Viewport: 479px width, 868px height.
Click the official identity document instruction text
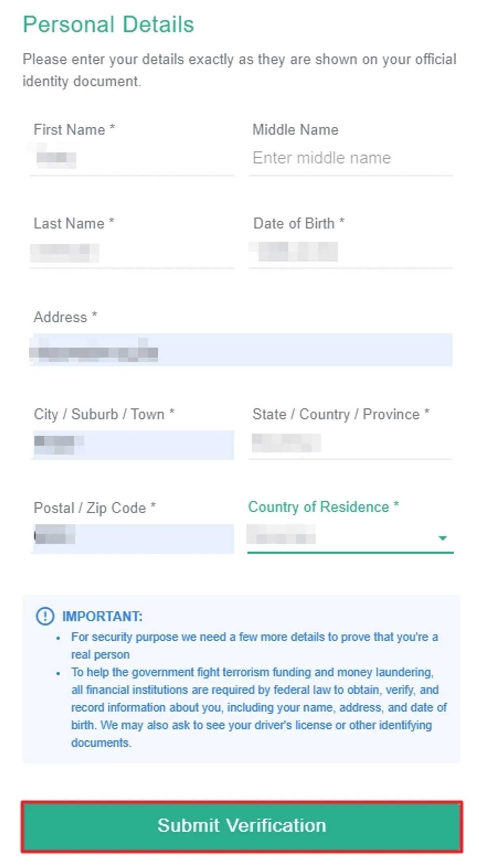239,70
